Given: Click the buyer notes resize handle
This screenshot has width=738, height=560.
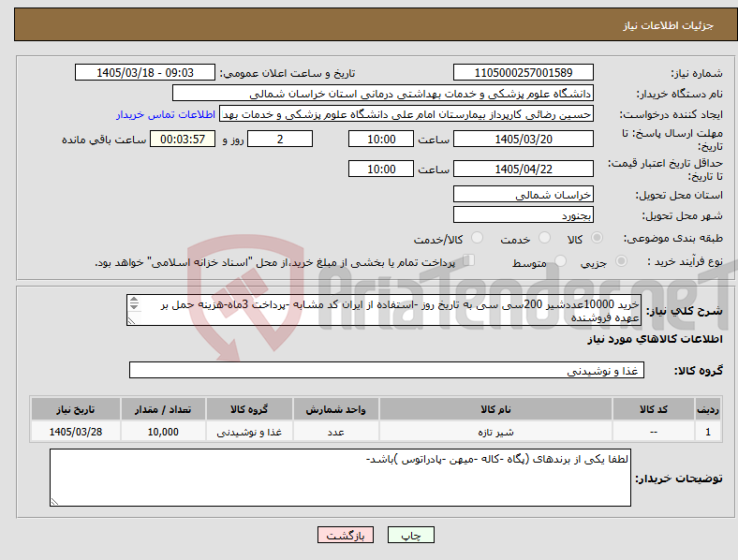Looking at the screenshot, I should coord(54,502).
